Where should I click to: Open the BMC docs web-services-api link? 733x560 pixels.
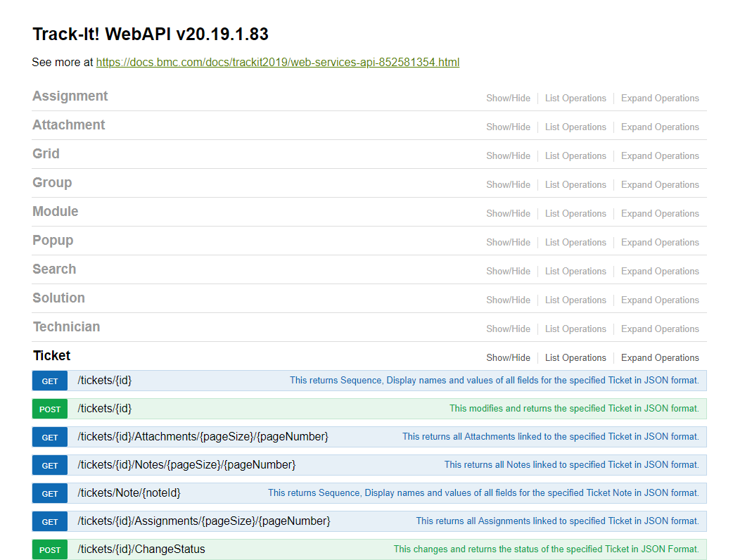pos(278,62)
